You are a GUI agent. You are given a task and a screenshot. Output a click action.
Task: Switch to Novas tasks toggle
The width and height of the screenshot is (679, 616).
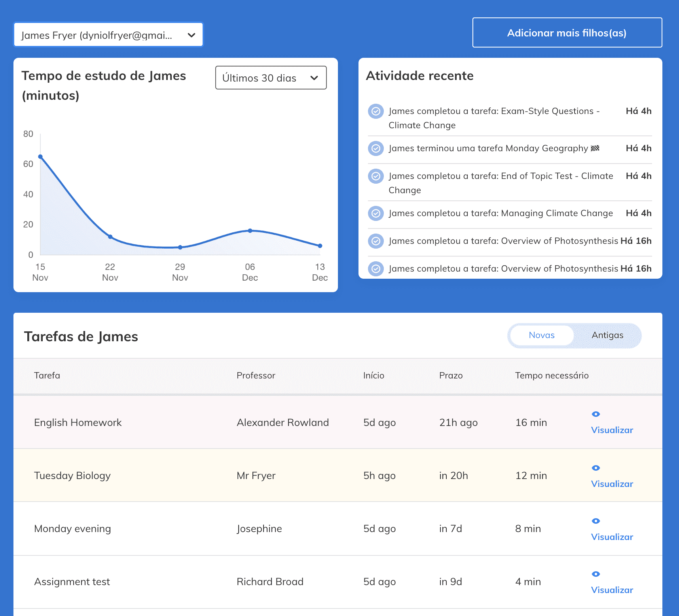[541, 335]
